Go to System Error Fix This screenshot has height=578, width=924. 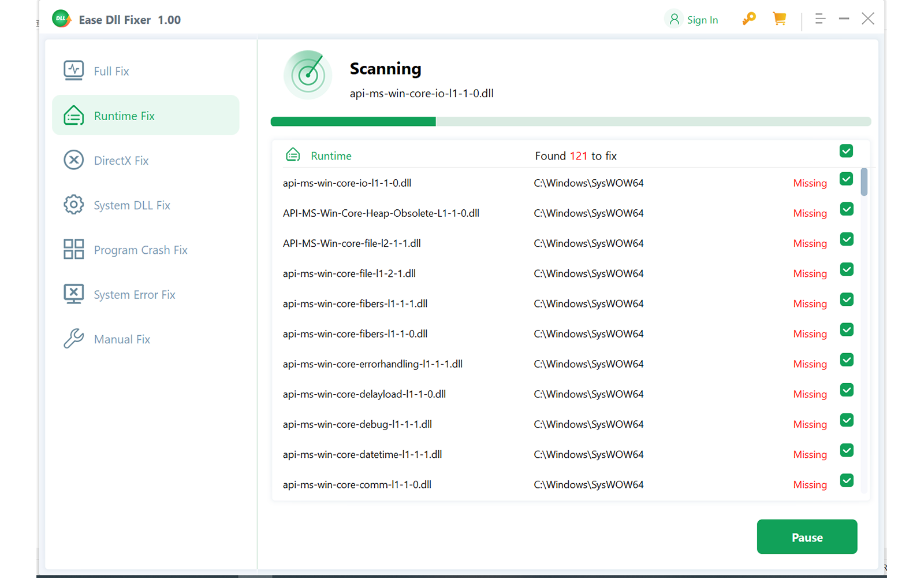146,294
